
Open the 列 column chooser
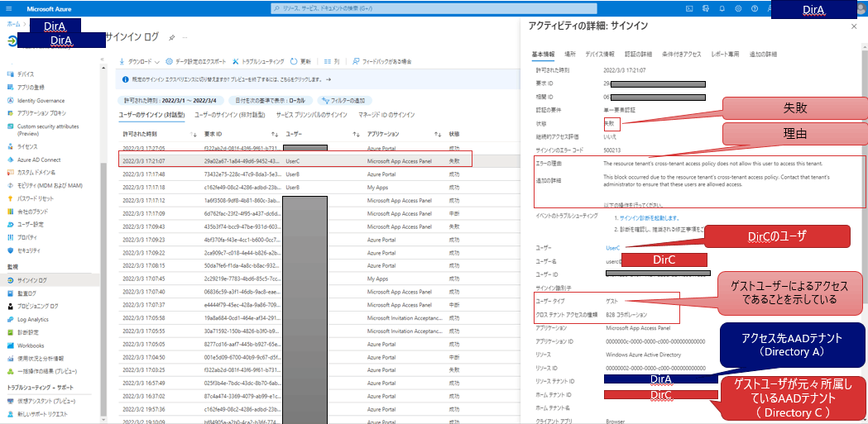click(x=332, y=61)
